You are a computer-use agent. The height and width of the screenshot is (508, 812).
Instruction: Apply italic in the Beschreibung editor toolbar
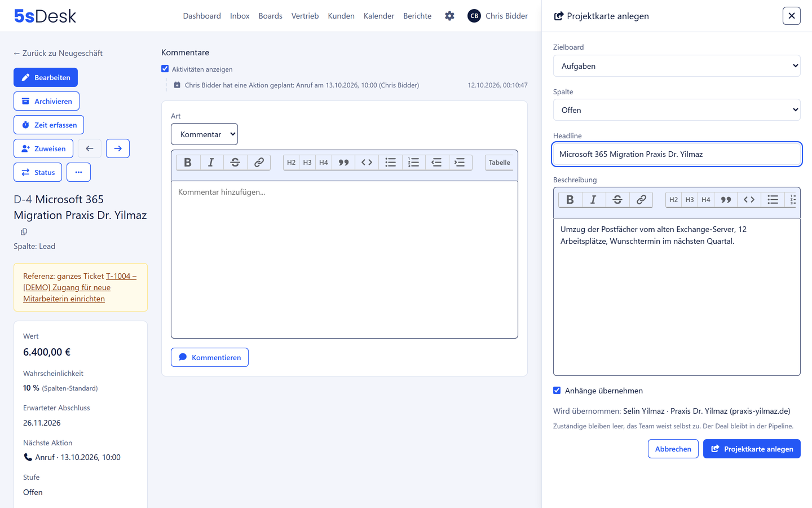coord(593,200)
